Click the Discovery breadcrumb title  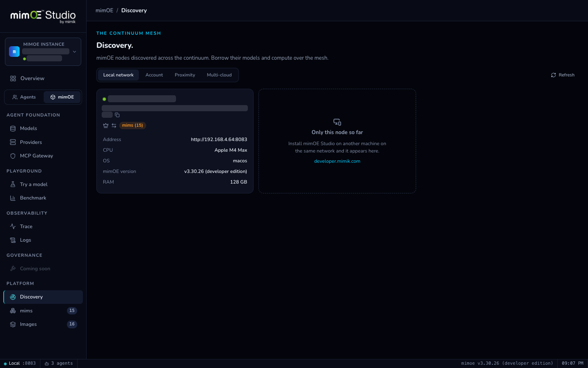134,11
